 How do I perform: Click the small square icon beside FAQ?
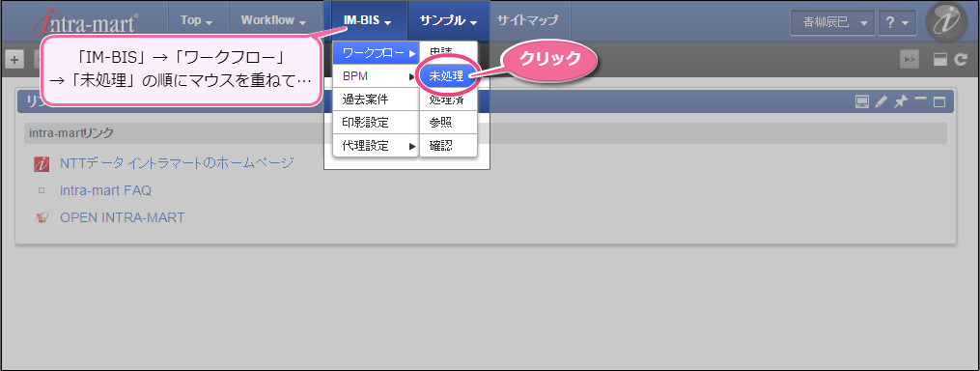click(42, 191)
